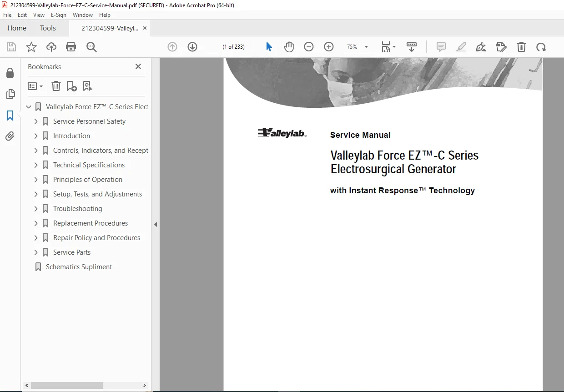This screenshot has height=392, width=564.
Task: Switch to the Home tab
Action: point(17,28)
